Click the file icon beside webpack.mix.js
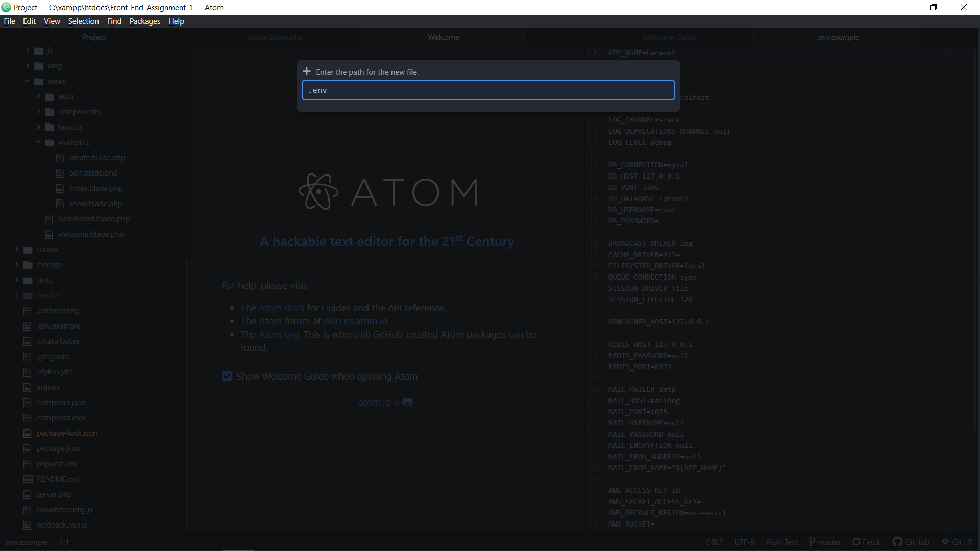Screen dimensions: 980x551 [28, 524]
